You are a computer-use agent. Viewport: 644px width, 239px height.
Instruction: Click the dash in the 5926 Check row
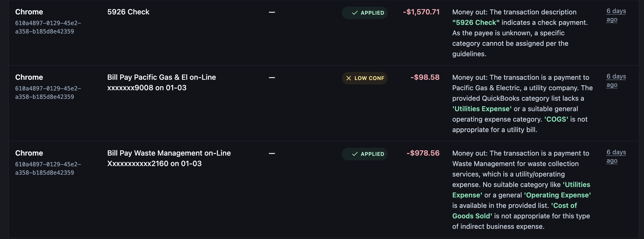tap(272, 12)
